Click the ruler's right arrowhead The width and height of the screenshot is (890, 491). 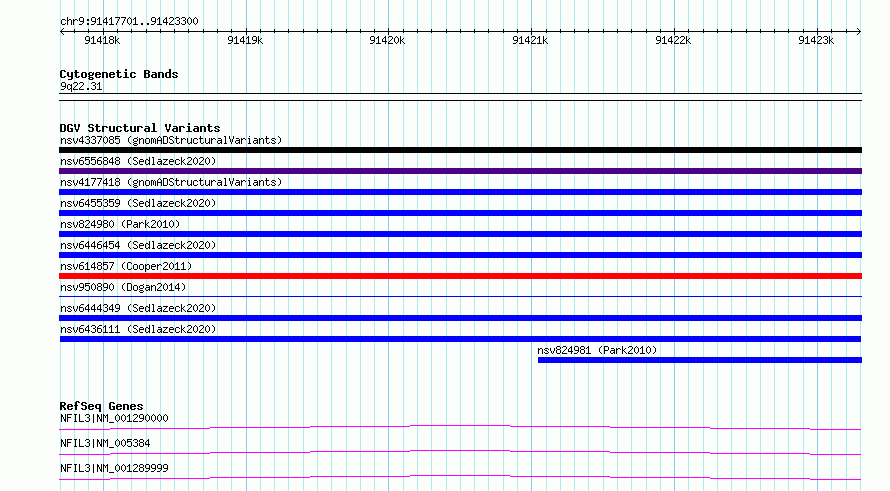pyautogui.click(x=859, y=32)
